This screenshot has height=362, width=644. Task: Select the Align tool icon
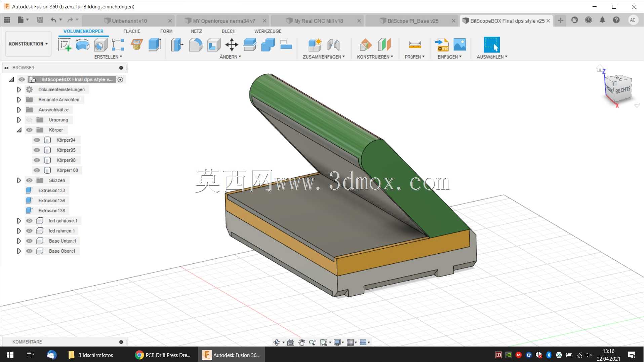pyautogui.click(x=286, y=44)
